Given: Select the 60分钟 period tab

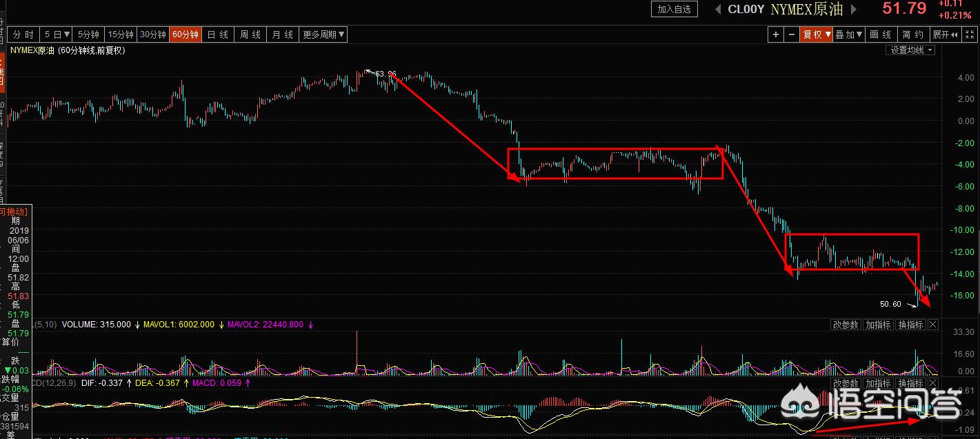Looking at the screenshot, I should 186,34.
